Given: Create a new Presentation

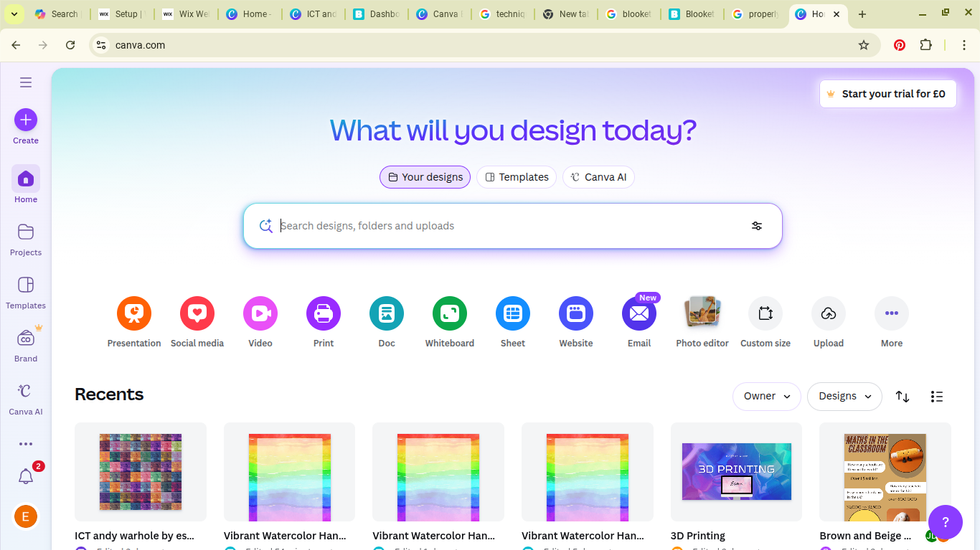Looking at the screenshot, I should [134, 322].
